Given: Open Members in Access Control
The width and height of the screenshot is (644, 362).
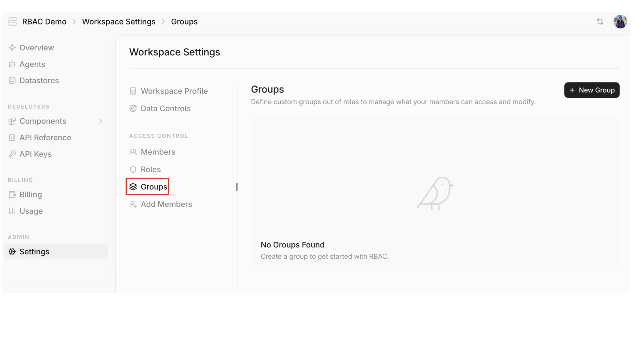Looking at the screenshot, I should click(x=158, y=152).
